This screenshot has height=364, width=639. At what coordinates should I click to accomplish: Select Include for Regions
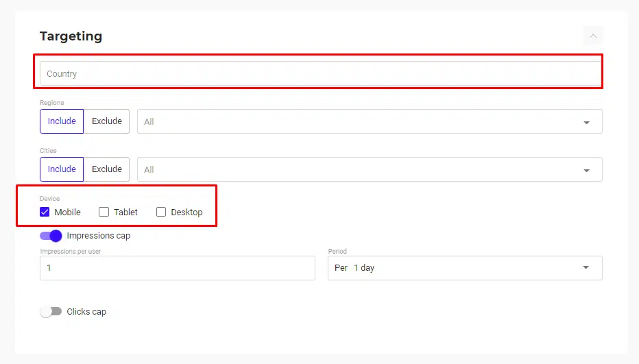click(62, 121)
